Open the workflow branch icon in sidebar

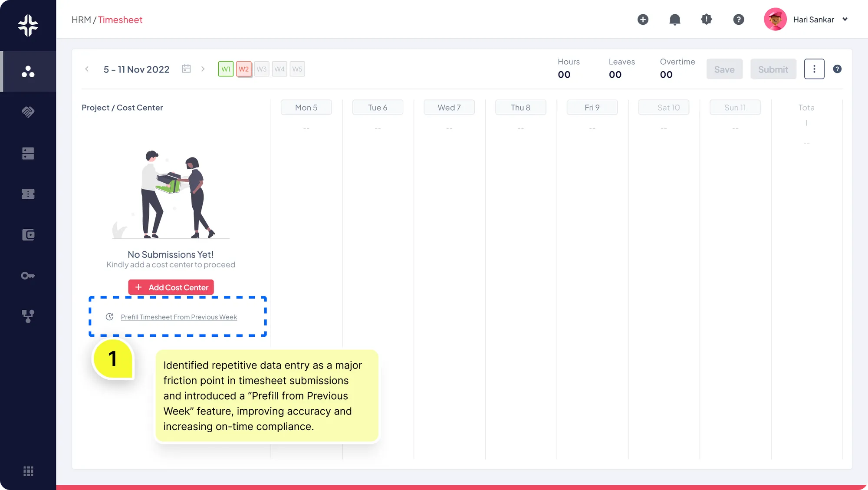tap(28, 316)
